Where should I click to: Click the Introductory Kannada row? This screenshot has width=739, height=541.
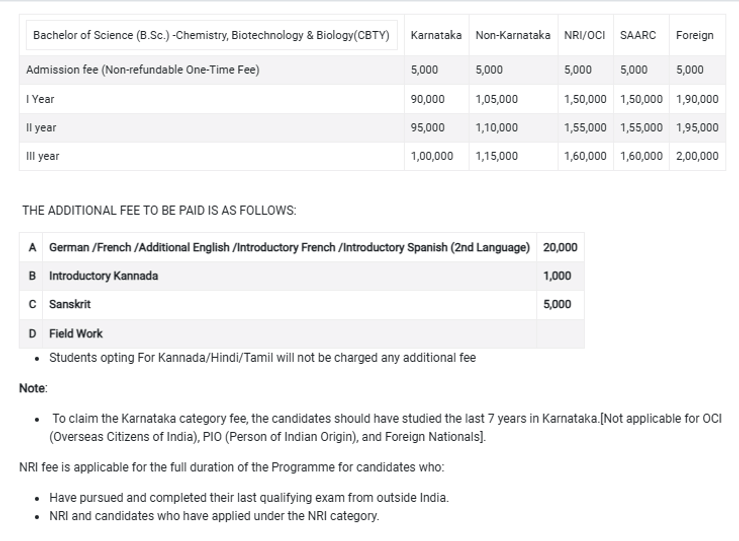click(103, 276)
